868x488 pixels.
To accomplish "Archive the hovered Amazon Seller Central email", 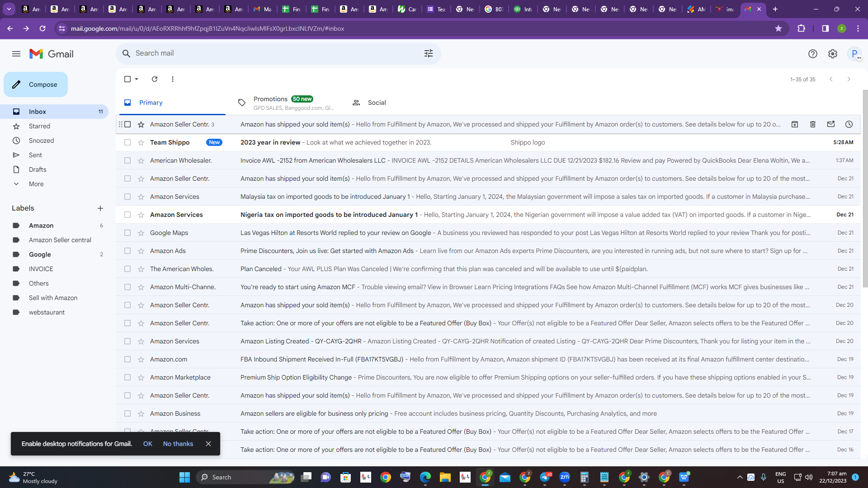I will pyautogui.click(x=794, y=124).
